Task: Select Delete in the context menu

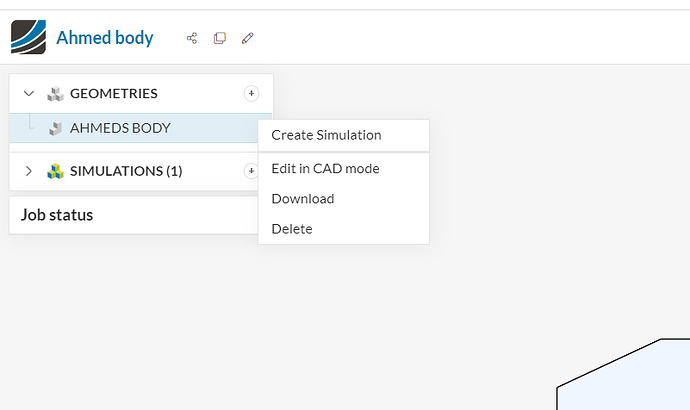Action: (292, 229)
